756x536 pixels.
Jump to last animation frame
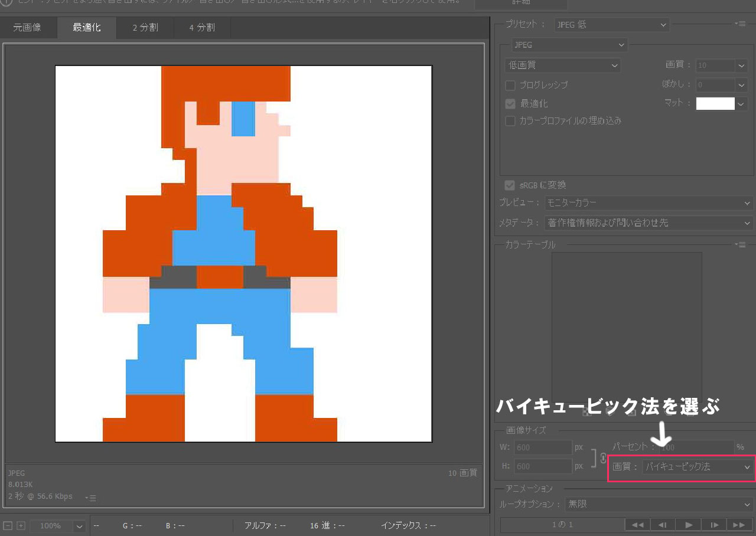point(739,525)
